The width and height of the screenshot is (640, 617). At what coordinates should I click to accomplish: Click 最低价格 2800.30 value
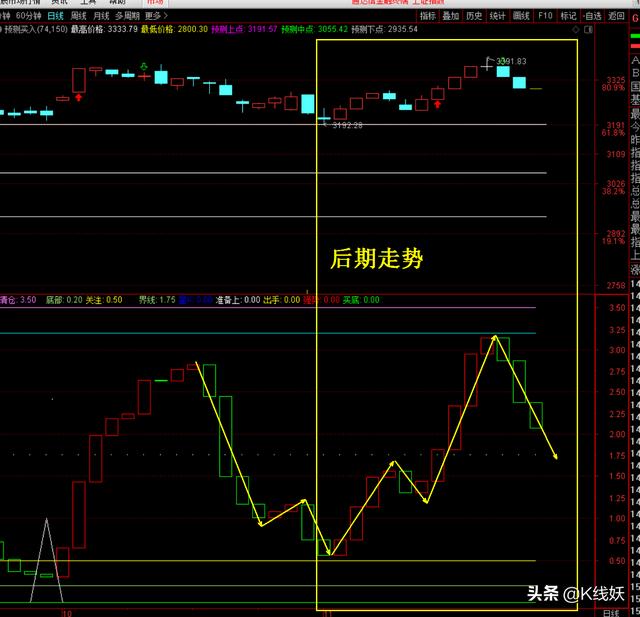(x=174, y=29)
